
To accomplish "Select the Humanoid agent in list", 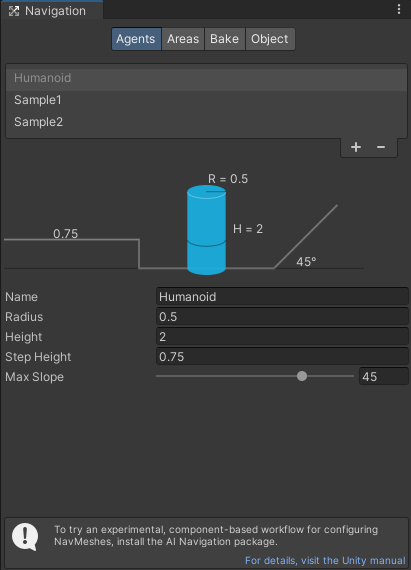I will (206, 78).
